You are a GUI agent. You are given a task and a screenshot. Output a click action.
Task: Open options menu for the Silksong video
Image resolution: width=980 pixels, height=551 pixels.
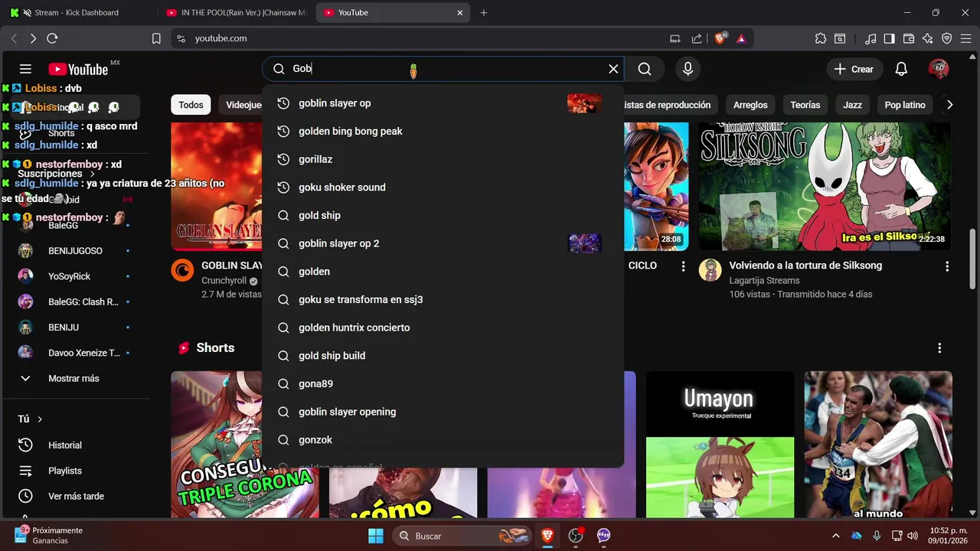pyautogui.click(x=947, y=266)
